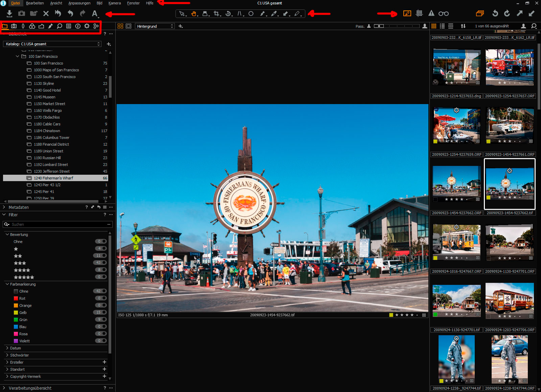Select the Rotate straighten tool
The image size is (541, 392).
pyautogui.click(x=229, y=14)
